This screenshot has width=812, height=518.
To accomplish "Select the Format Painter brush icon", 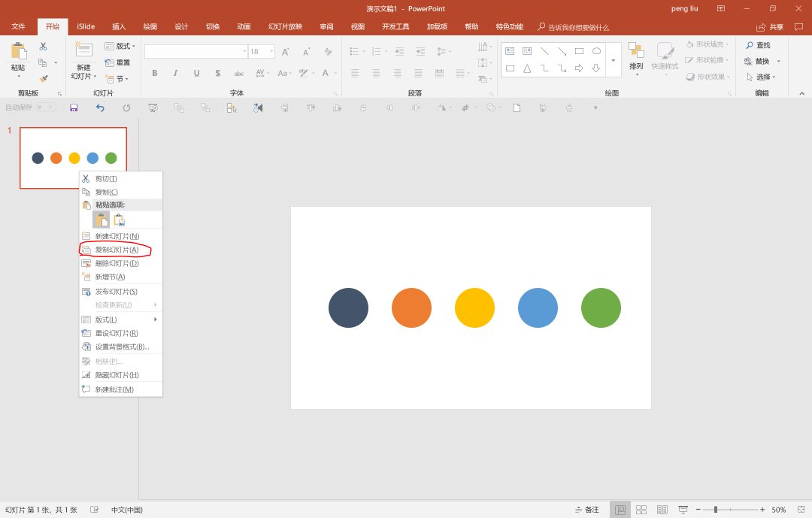I will pos(43,78).
